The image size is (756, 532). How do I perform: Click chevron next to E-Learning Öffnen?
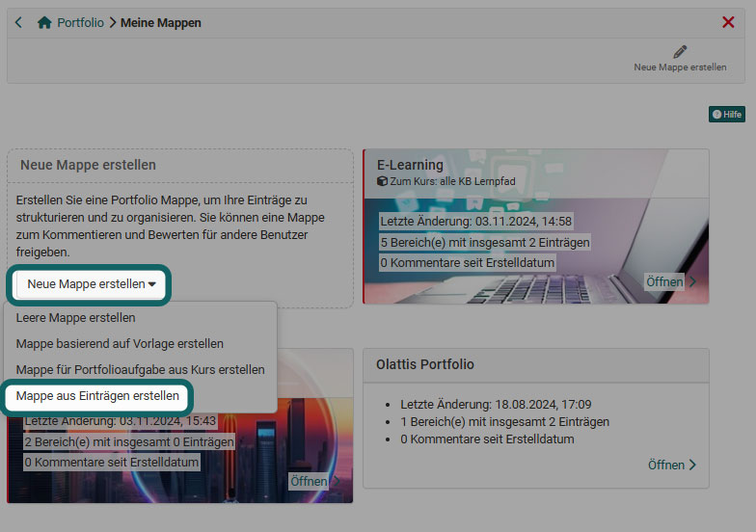[692, 281]
